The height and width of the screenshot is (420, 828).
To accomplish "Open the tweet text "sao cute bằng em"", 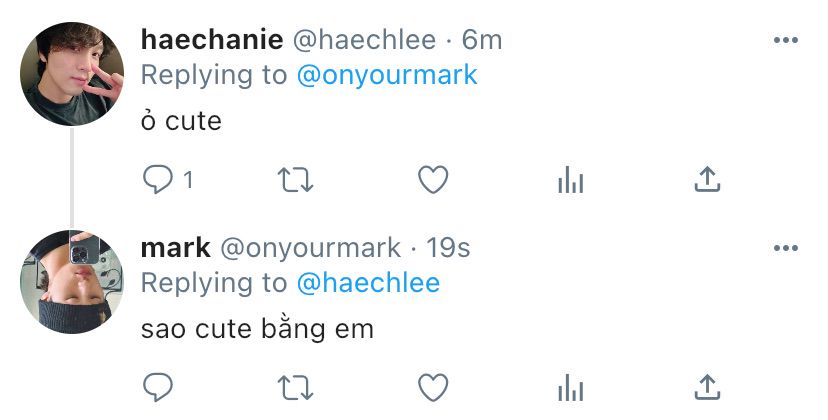I will pos(257,329).
